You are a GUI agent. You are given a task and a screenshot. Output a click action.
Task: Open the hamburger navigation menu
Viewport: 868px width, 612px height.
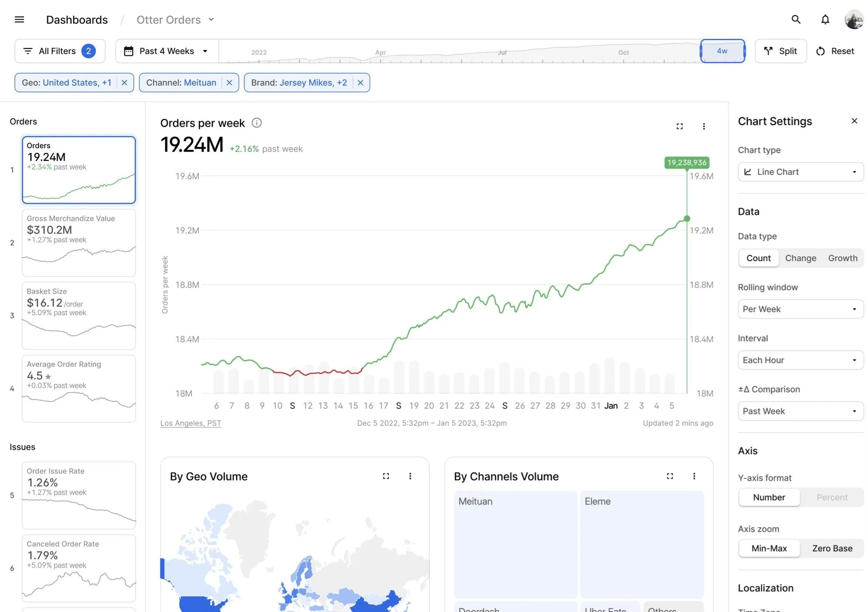pos(19,20)
